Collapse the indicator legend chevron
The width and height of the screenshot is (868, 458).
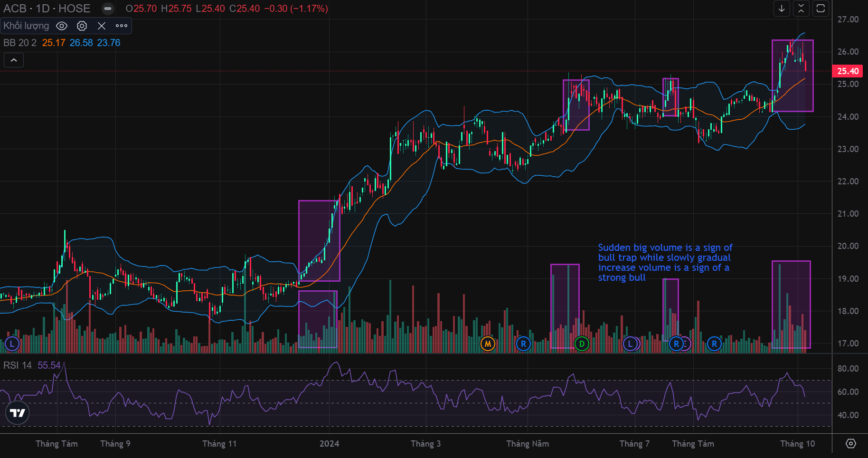coord(14,60)
